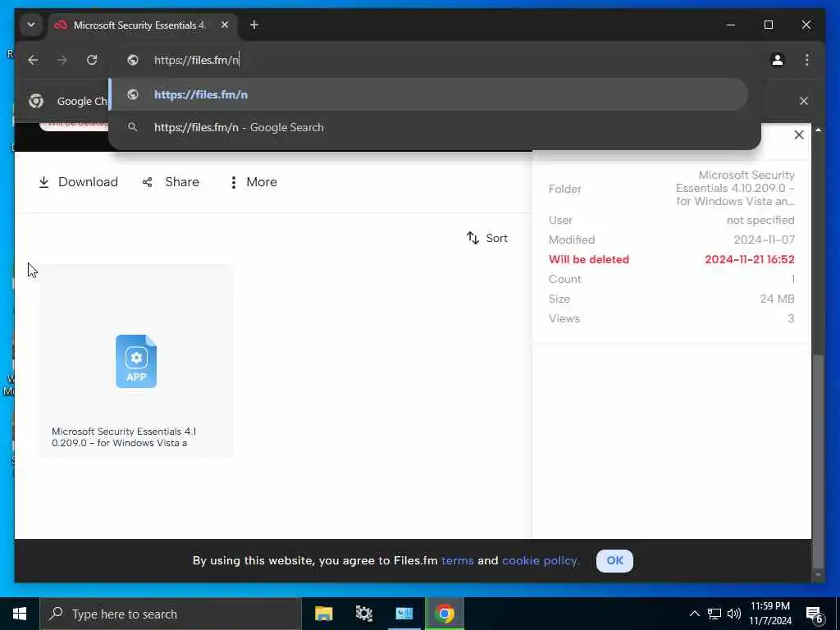Open the Control Panel taskbar icon

404,614
